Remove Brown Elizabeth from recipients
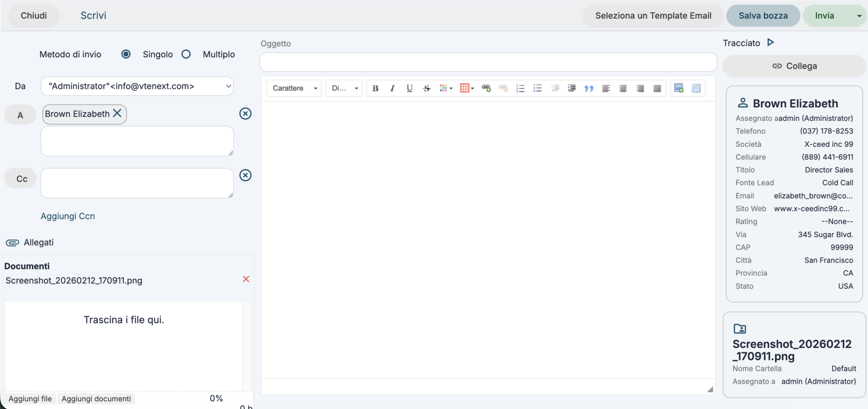Screen dimensions: 868x409 tap(117, 113)
